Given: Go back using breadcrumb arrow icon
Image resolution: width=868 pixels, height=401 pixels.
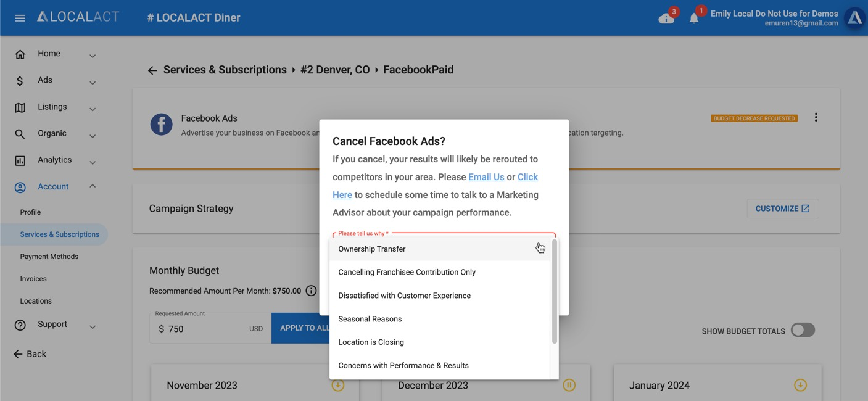Looking at the screenshot, I should [152, 70].
